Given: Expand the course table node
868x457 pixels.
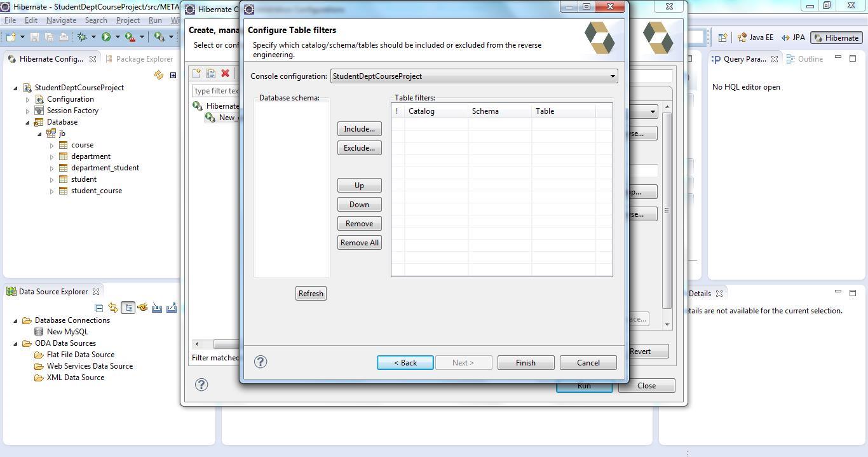Looking at the screenshot, I should point(51,145).
